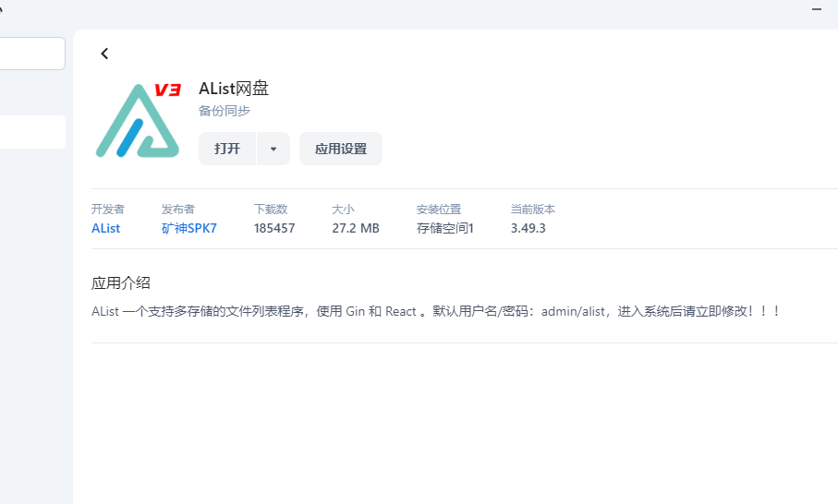Click install location 存储空间1
The height and width of the screenshot is (504, 838).
click(445, 228)
